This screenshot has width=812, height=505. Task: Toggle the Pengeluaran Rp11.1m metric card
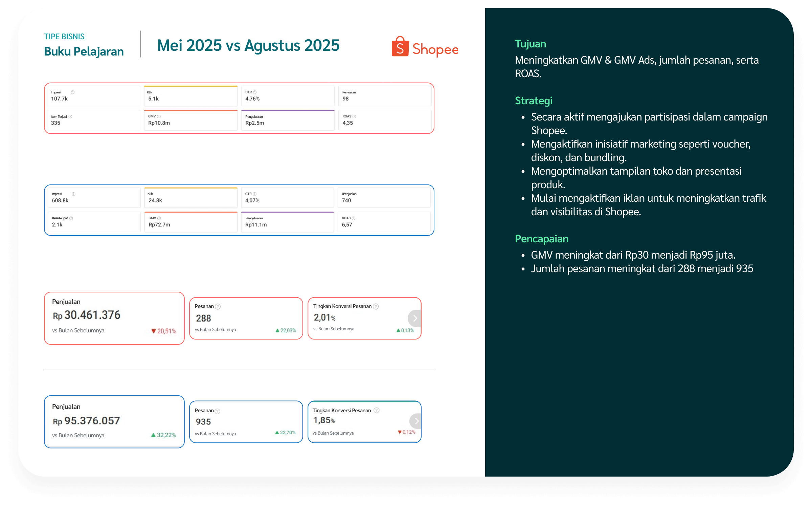click(287, 222)
